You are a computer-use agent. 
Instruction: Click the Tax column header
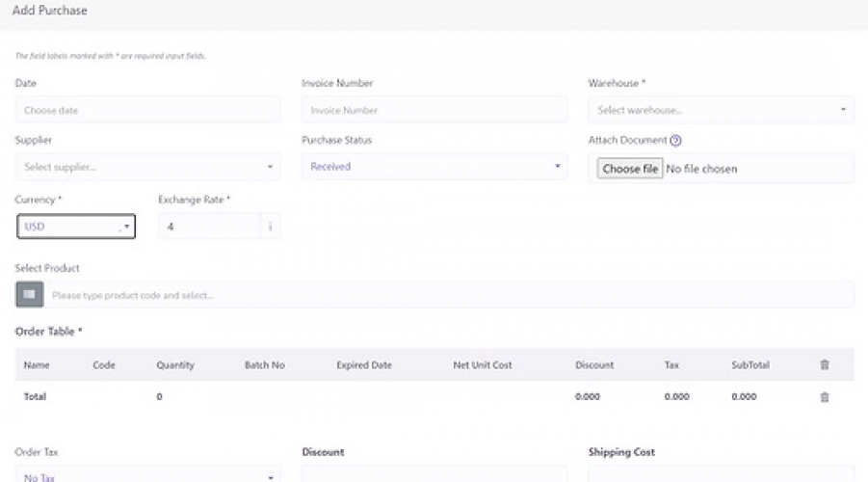671,365
